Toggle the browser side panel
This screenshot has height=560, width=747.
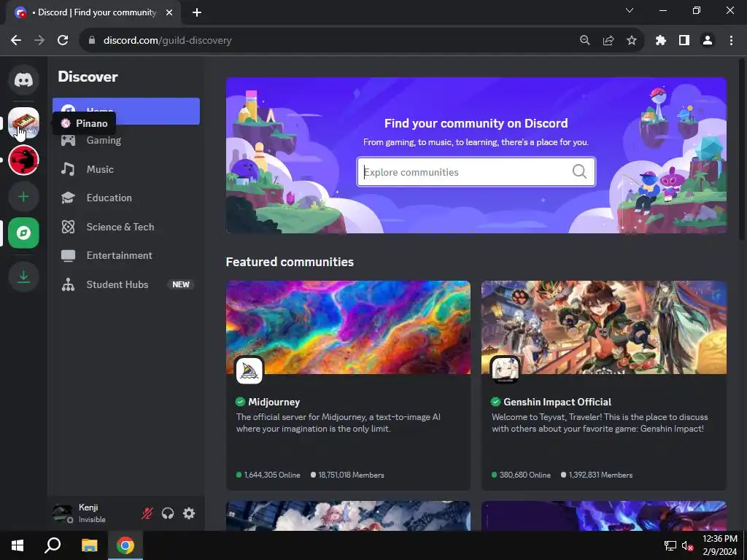[x=684, y=41]
